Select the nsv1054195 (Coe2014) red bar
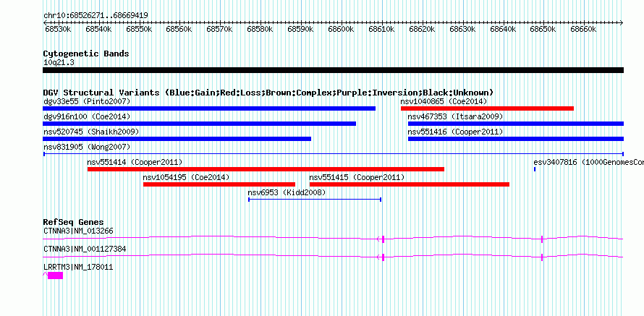This screenshot has width=644, height=316. [219, 184]
